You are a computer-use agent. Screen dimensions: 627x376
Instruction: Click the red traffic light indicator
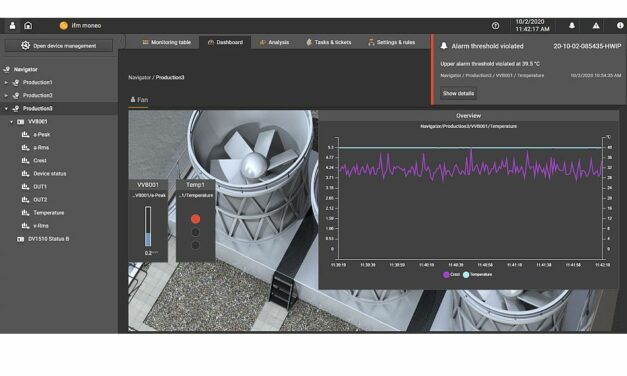196,219
